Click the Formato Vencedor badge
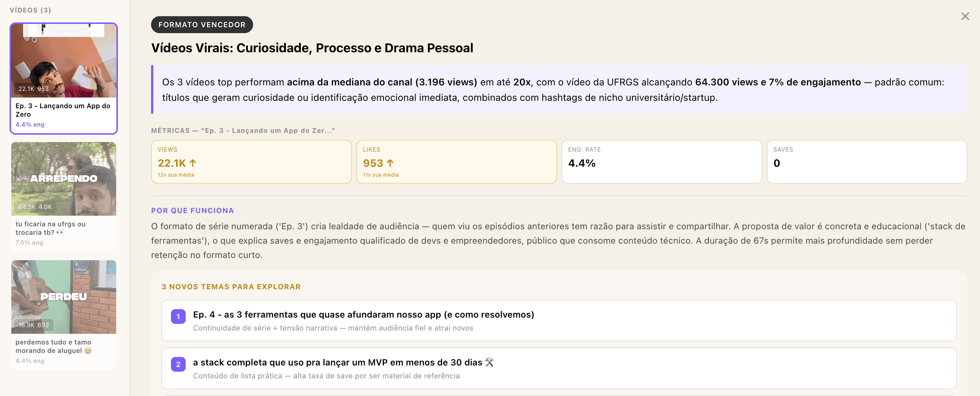This screenshot has width=980, height=396. [x=202, y=25]
